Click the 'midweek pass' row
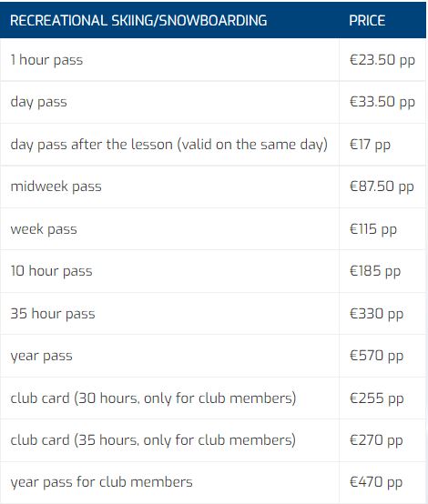 click(213, 186)
